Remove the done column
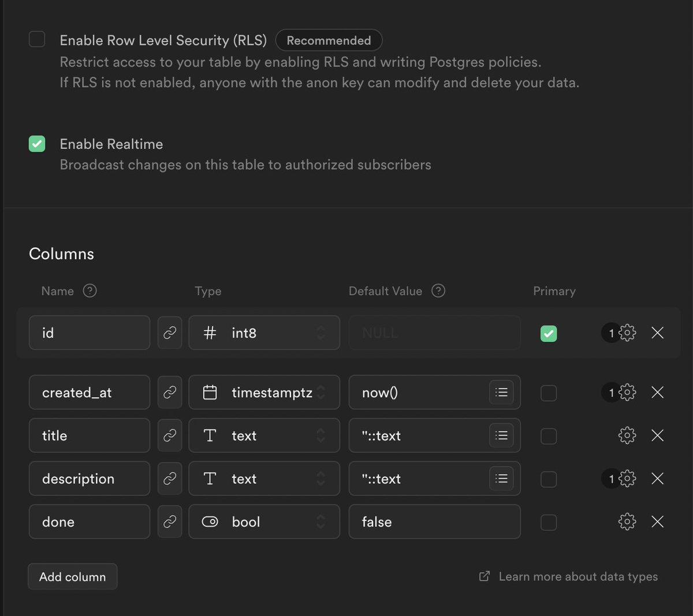 (657, 522)
